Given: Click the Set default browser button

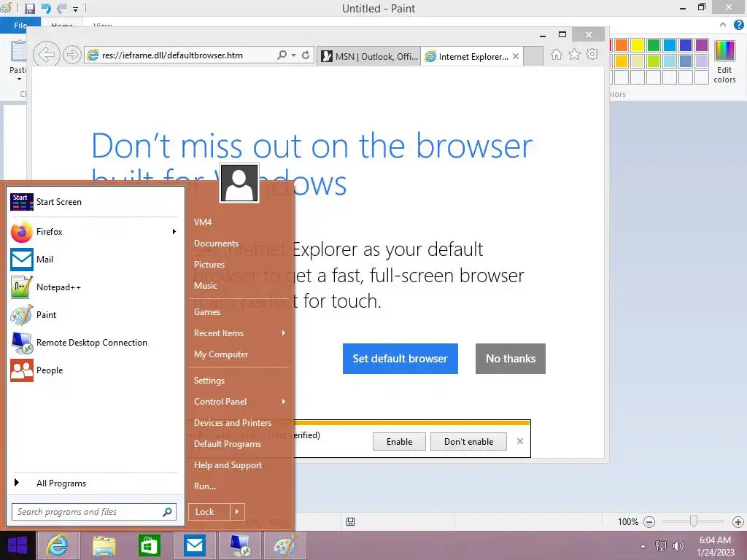Looking at the screenshot, I should 400,359.
